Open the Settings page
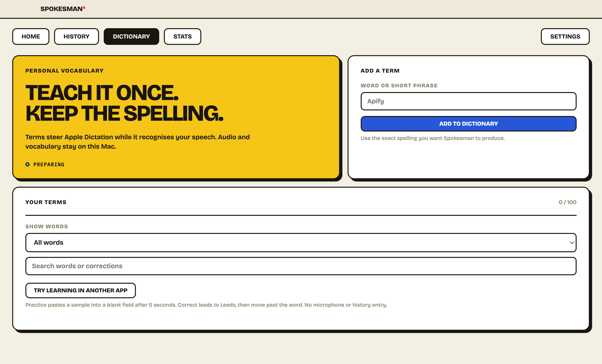 coord(565,37)
